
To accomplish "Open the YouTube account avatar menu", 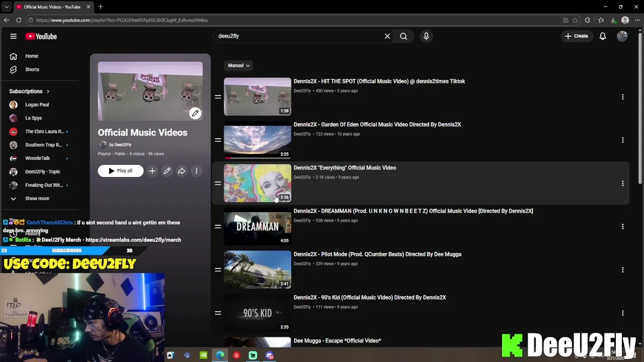I will pos(622,36).
